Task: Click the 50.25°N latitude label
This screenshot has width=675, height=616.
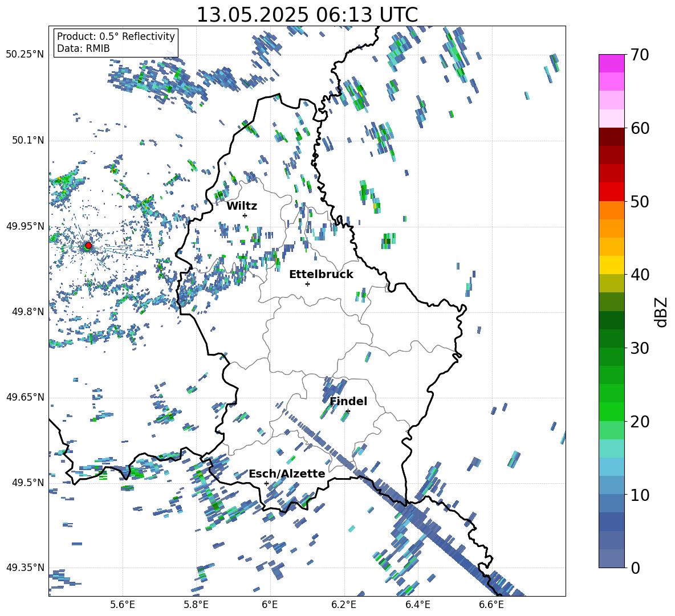Action: click(x=25, y=55)
